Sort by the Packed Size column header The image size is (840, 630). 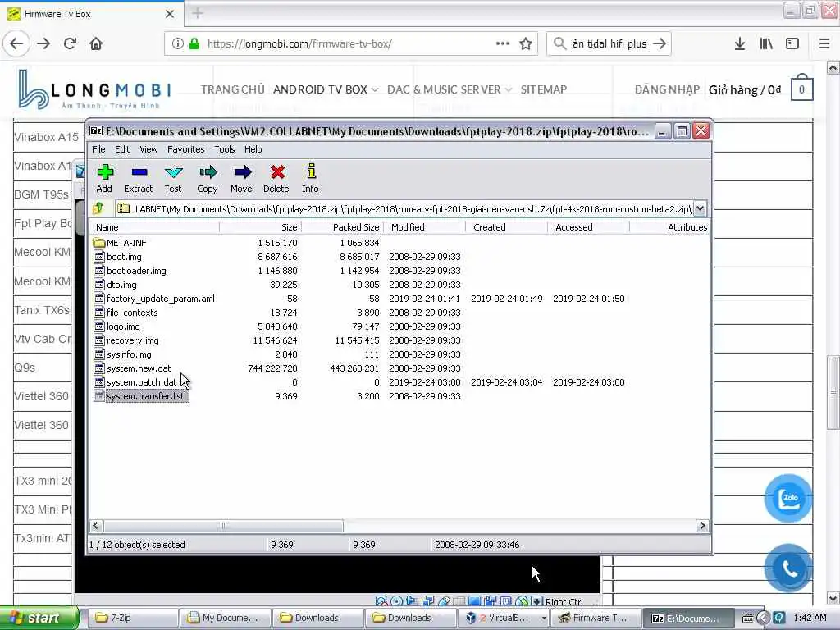[x=342, y=227]
